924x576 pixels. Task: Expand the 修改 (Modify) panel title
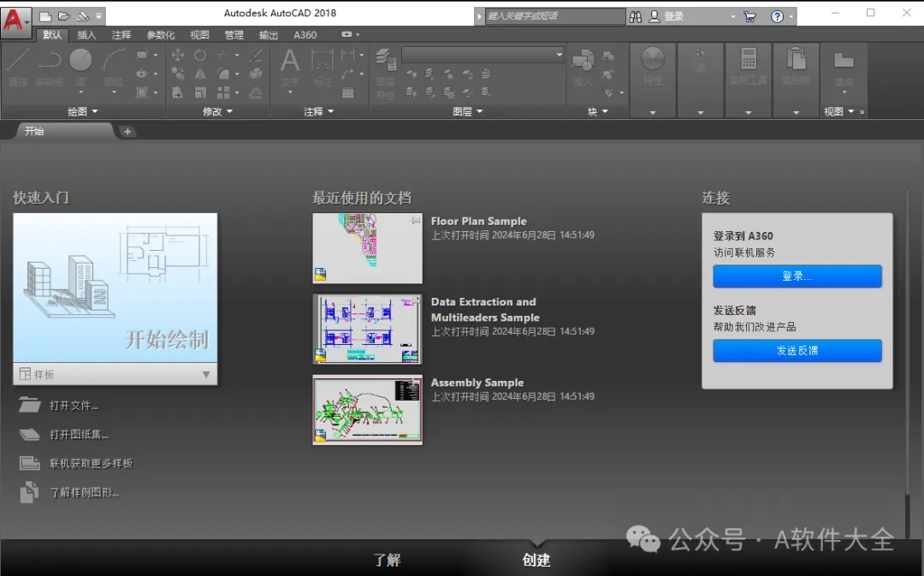point(217,111)
